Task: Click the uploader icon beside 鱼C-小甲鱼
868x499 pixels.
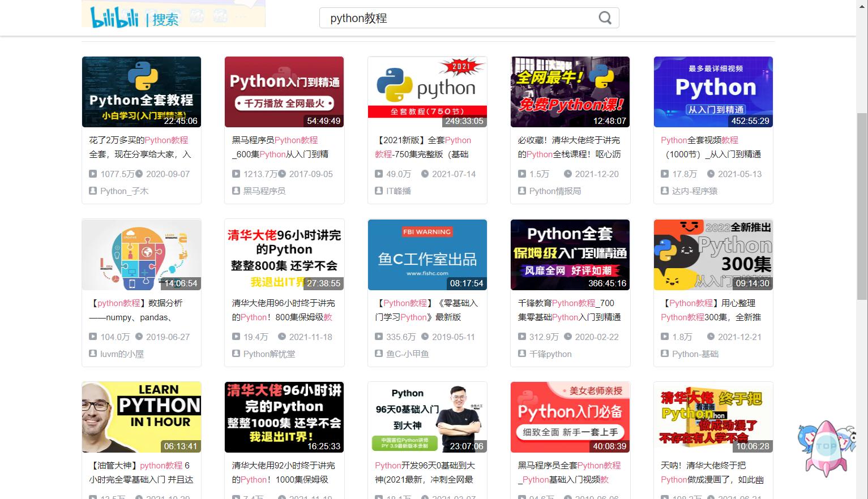Action: [379, 354]
